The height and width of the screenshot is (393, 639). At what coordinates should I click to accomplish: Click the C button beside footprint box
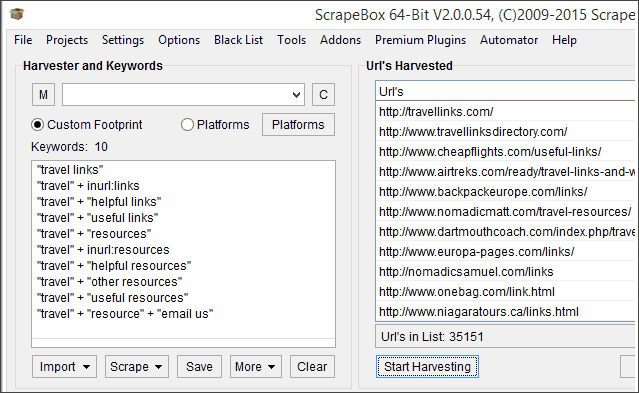pos(323,95)
